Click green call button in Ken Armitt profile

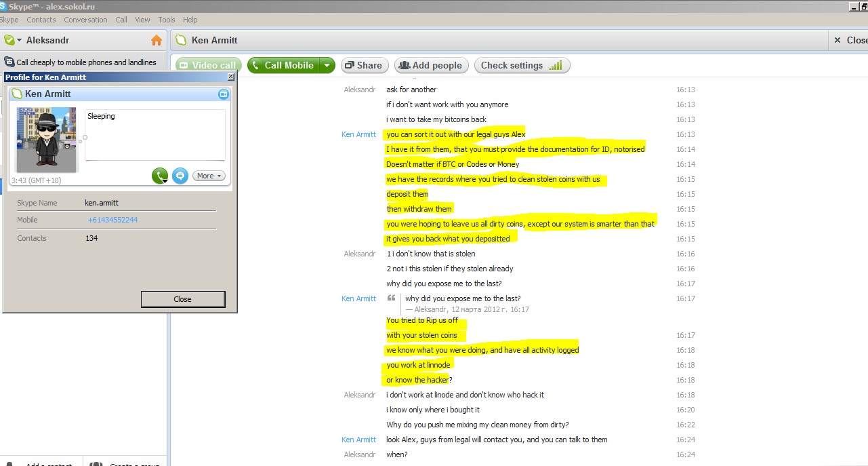160,176
